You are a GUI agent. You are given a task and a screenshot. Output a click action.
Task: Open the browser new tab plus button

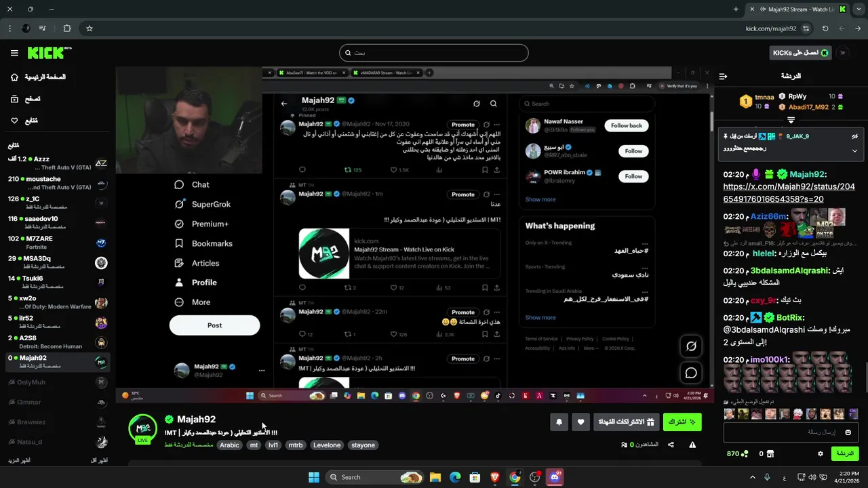click(736, 9)
